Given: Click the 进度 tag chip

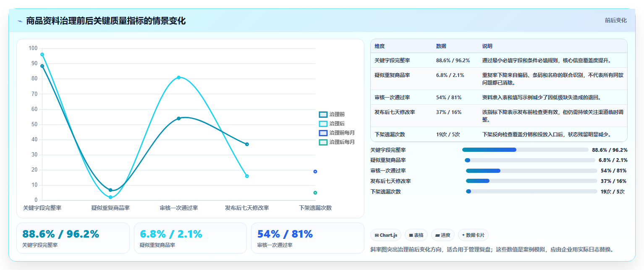Looking at the screenshot, I should tap(443, 235).
